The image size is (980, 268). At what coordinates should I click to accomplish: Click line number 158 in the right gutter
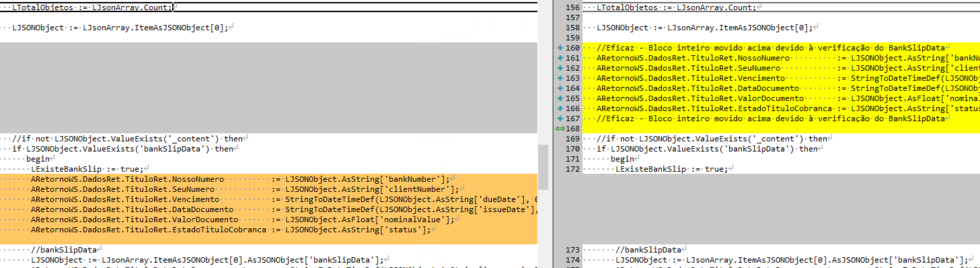[573, 28]
